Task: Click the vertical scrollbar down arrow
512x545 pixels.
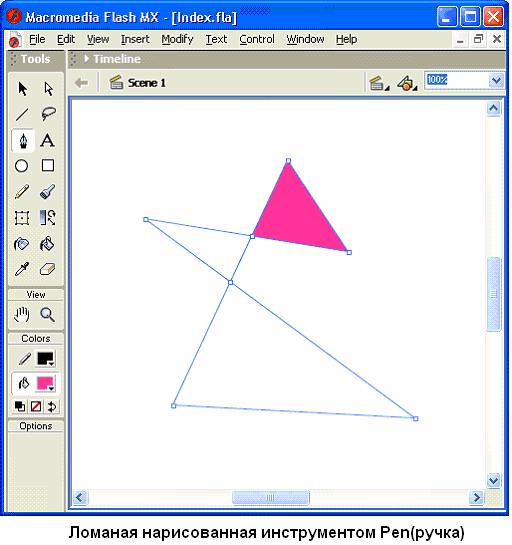Action: (x=494, y=481)
